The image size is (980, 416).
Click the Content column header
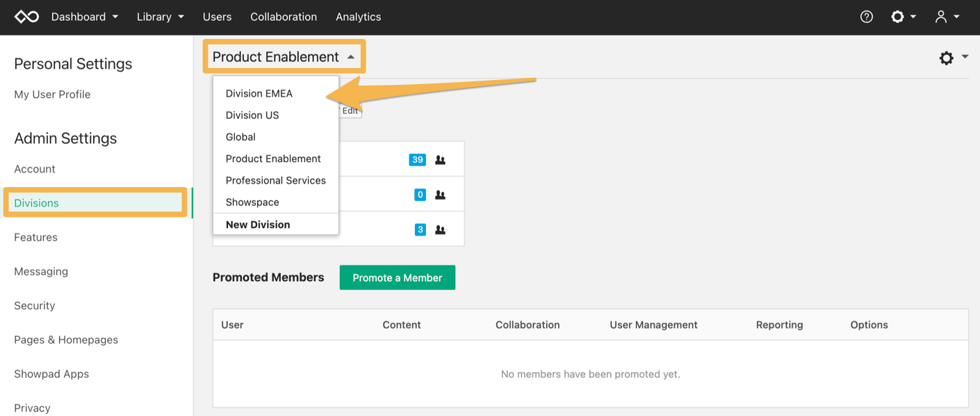pos(402,325)
